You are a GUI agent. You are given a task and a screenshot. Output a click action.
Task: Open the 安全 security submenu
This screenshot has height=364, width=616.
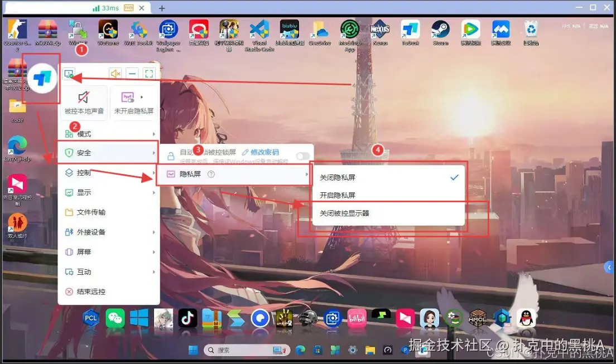pyautogui.click(x=109, y=153)
